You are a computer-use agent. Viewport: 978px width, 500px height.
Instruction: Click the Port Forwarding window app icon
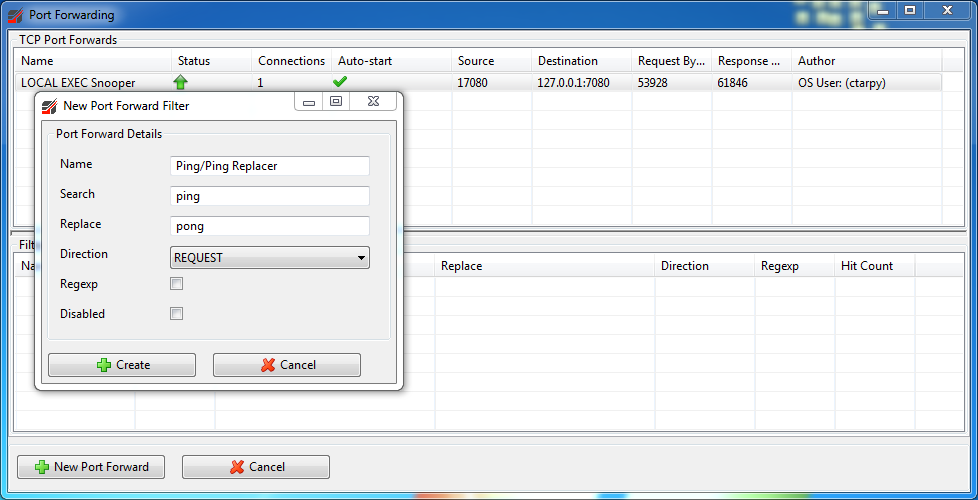click(15, 15)
